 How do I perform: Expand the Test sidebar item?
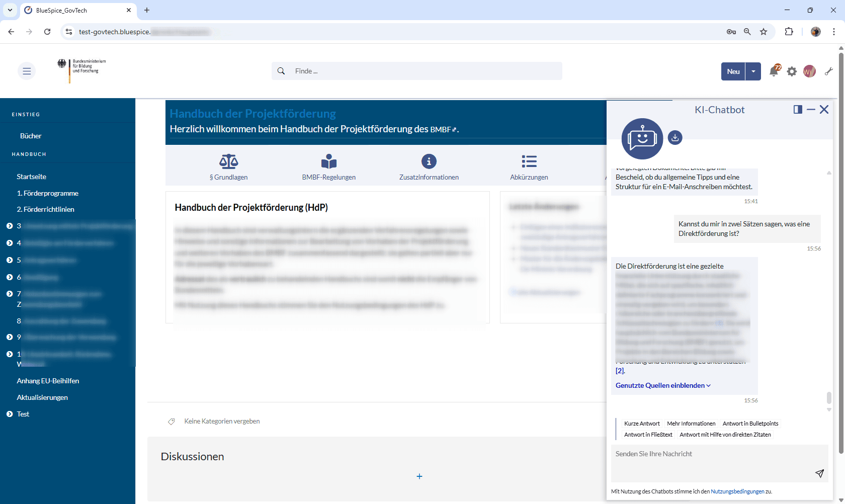click(x=10, y=414)
